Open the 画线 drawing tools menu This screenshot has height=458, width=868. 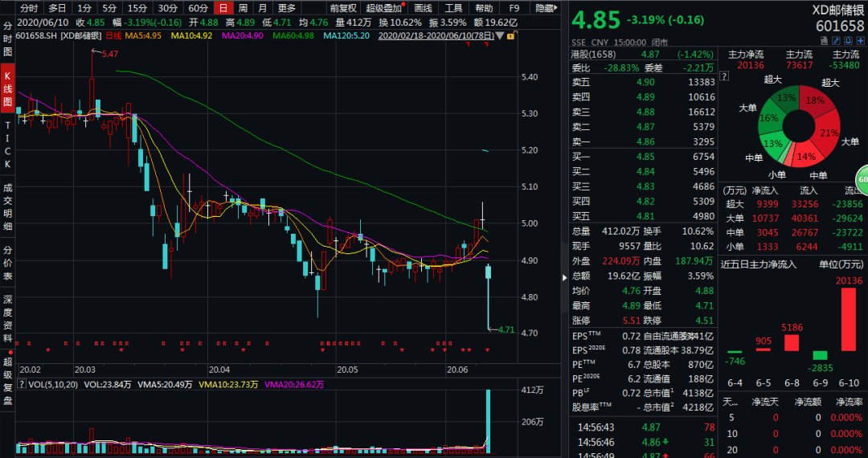click(423, 8)
